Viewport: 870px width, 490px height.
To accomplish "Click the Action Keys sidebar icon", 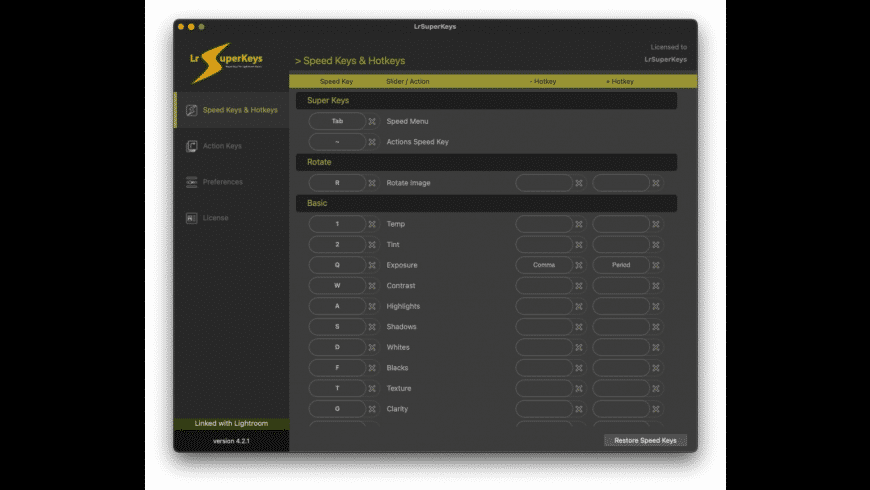I will coord(191,146).
